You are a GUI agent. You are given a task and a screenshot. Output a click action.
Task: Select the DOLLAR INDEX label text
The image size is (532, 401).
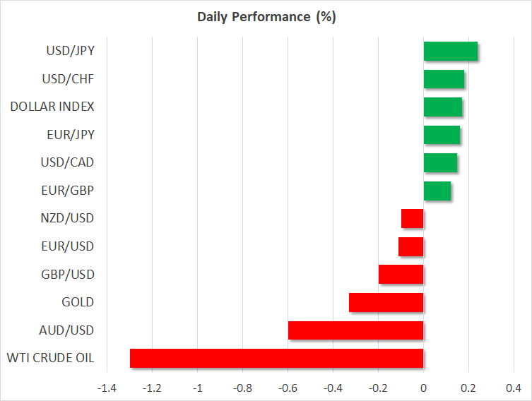click(x=52, y=107)
